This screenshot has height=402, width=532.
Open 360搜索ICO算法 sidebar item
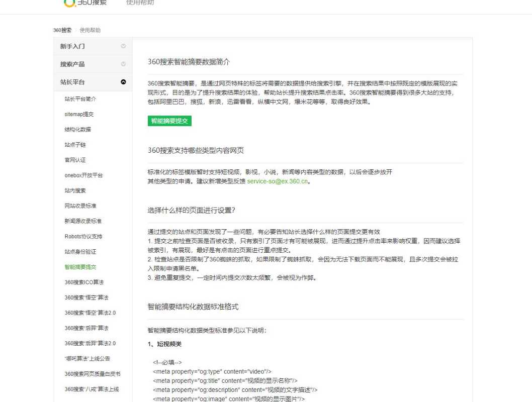pyautogui.click(x=84, y=282)
